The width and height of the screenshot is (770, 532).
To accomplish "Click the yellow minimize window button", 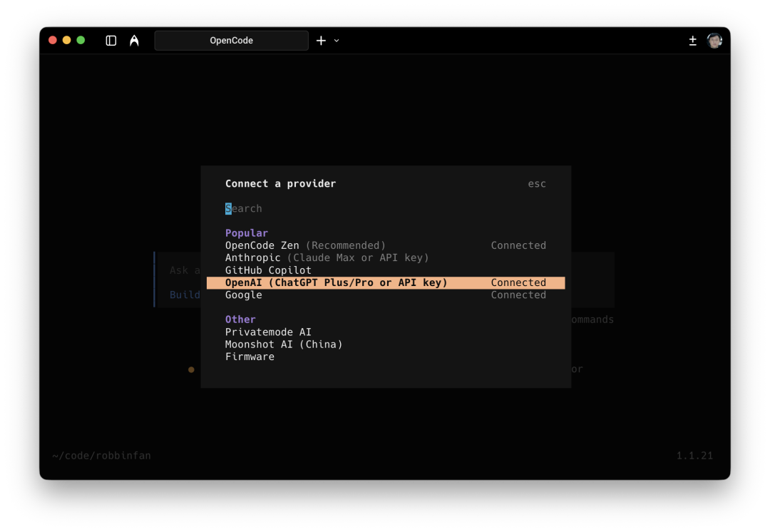I will (x=67, y=40).
